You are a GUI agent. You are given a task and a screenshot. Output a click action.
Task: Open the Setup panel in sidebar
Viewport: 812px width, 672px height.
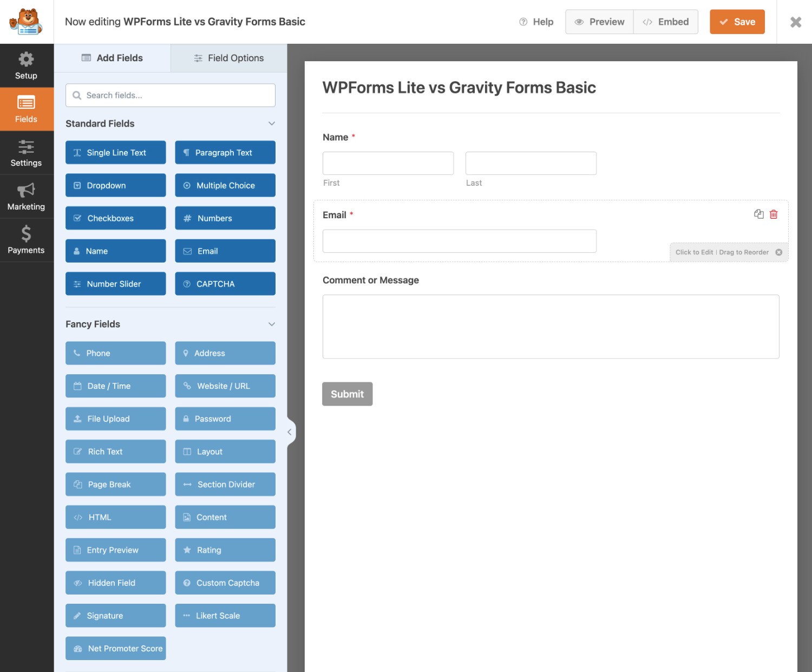(x=27, y=66)
